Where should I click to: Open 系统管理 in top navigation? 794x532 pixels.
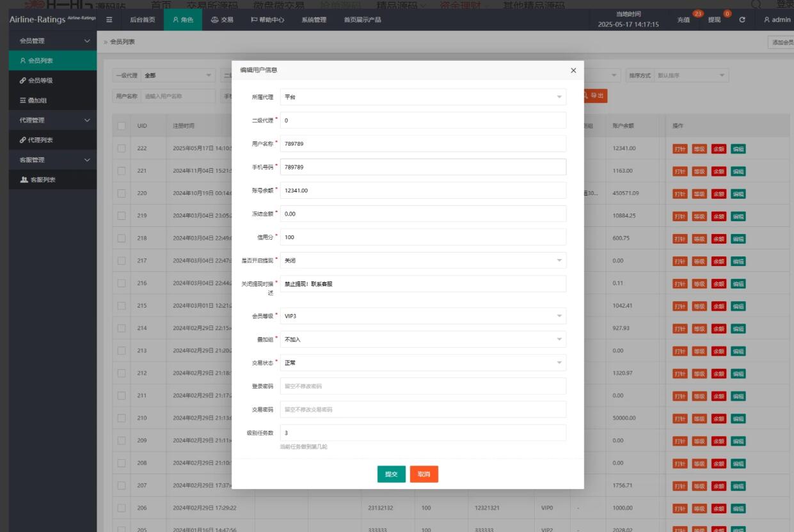click(x=314, y=20)
